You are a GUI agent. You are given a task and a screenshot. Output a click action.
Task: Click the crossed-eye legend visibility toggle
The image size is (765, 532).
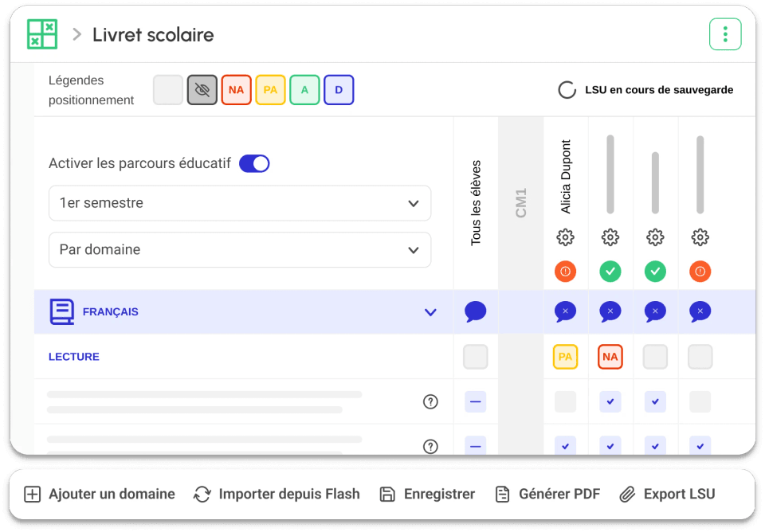pyautogui.click(x=202, y=89)
